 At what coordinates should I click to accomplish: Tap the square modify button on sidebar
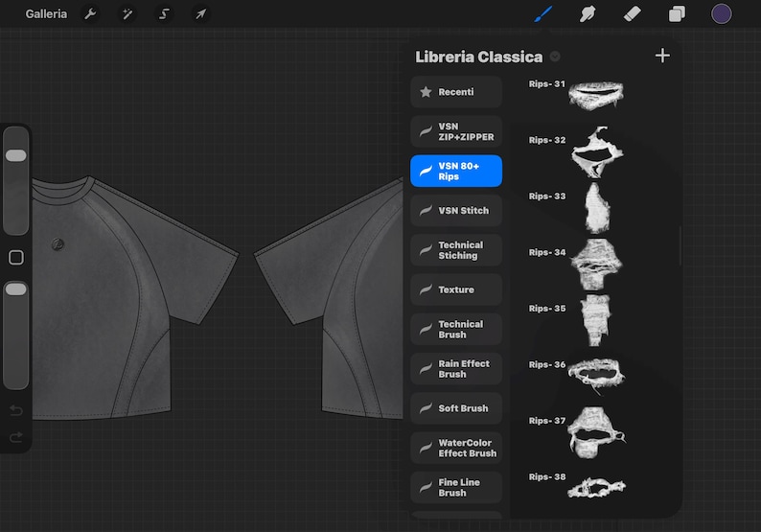16,257
